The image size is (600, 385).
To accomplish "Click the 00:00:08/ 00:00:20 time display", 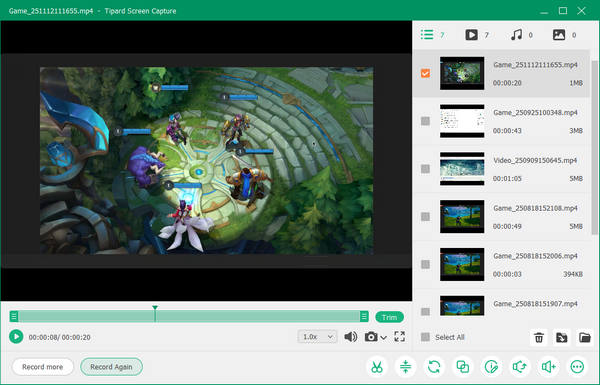I will pyautogui.click(x=60, y=337).
